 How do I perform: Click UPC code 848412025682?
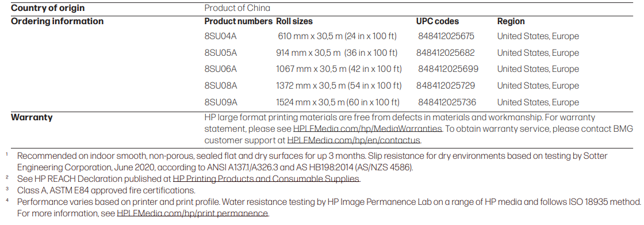445,52
